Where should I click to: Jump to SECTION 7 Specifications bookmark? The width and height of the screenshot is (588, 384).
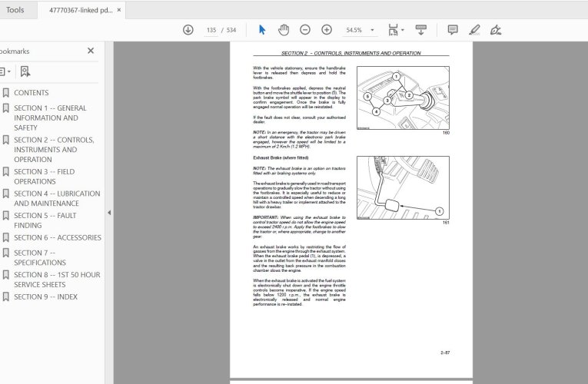coord(40,257)
